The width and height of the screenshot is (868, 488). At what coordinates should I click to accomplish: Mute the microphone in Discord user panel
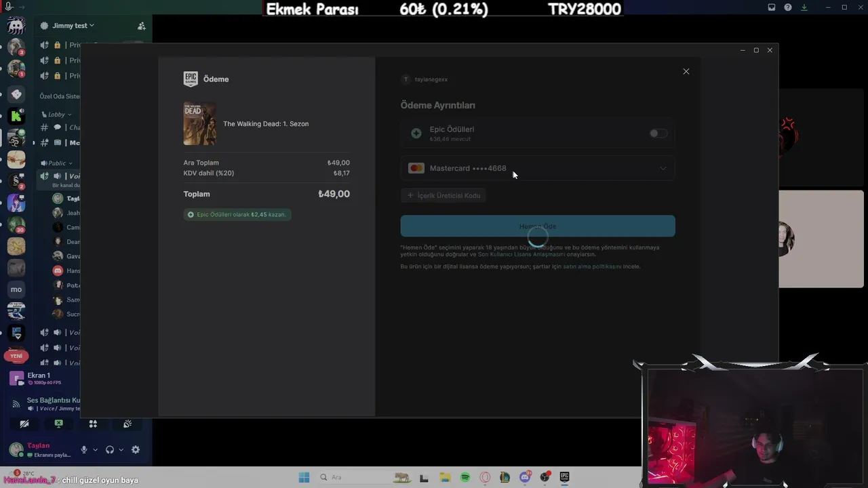pos(84,449)
